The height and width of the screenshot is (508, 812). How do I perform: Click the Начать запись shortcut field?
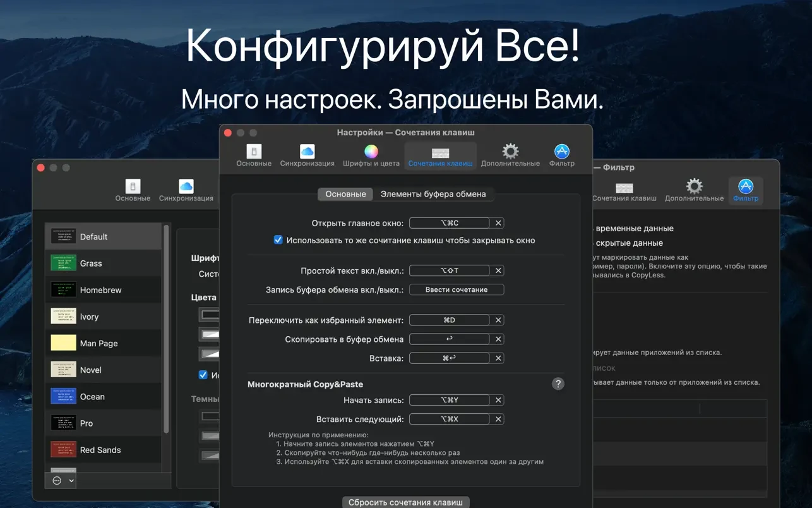pos(450,400)
